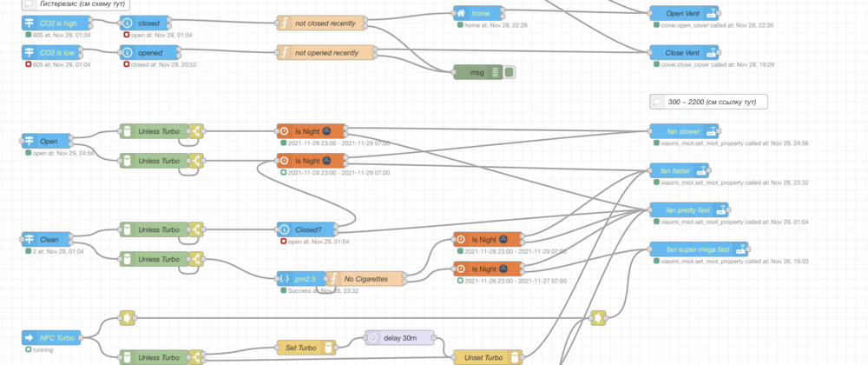The image size is (868, 365).
Task: Click the service-call icon on Open Vent
Action: tap(712, 13)
